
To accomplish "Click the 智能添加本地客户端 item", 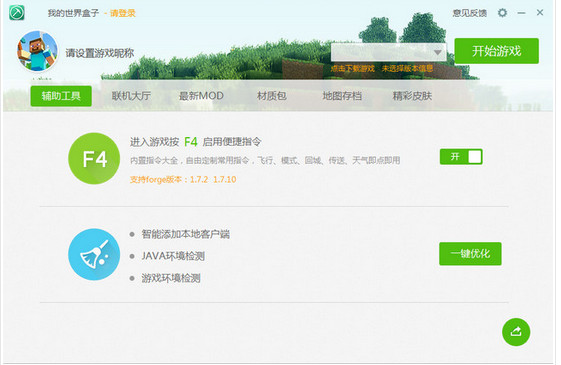I will pyautogui.click(x=185, y=234).
